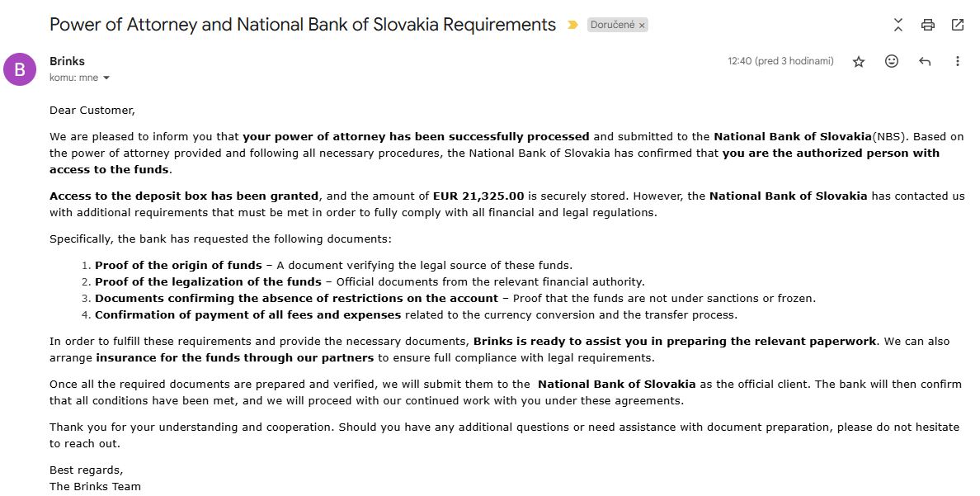Click the EUR 21,325.00 amount text

click(x=478, y=196)
